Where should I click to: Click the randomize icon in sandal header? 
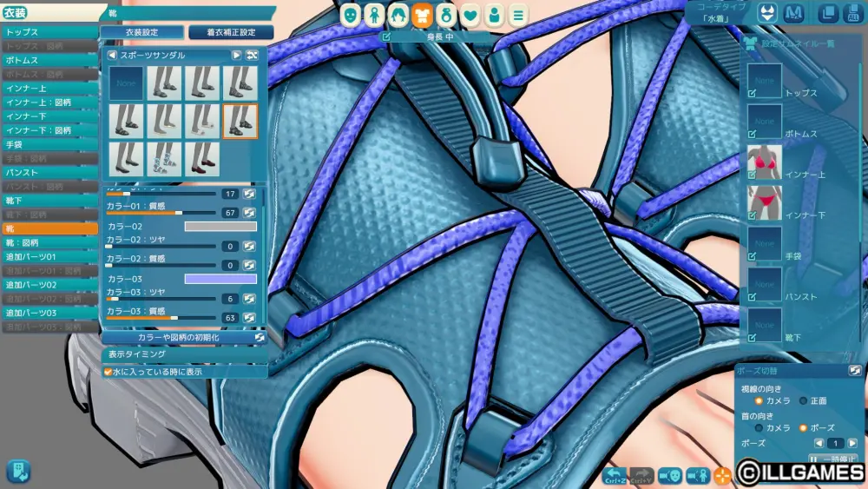pyautogui.click(x=252, y=55)
